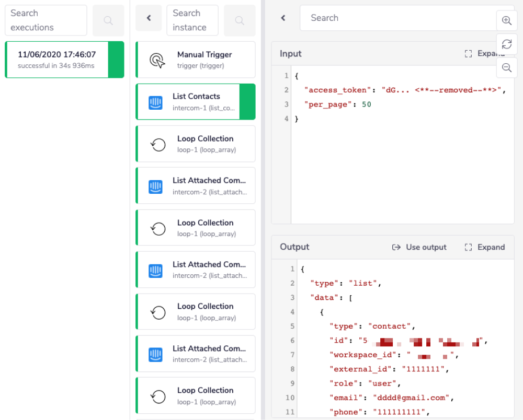Click the zoom in magnifier icon
Screen dimensions: 523x420
[x=506, y=20]
